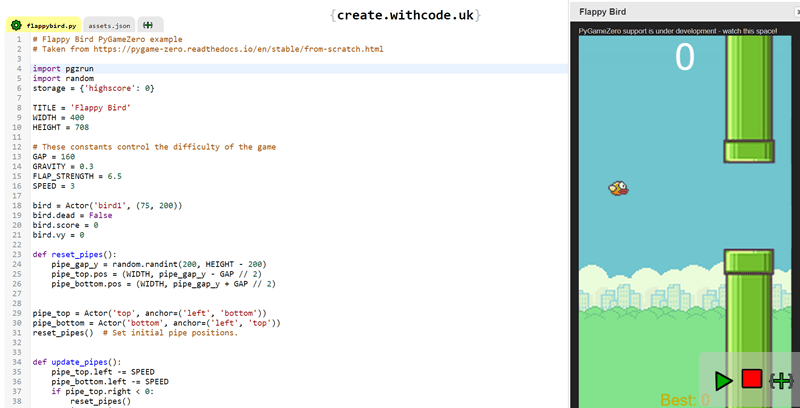The height and width of the screenshot is (408, 800).
Task: Click the pipe_top.pos assignment line
Action: click(157, 274)
